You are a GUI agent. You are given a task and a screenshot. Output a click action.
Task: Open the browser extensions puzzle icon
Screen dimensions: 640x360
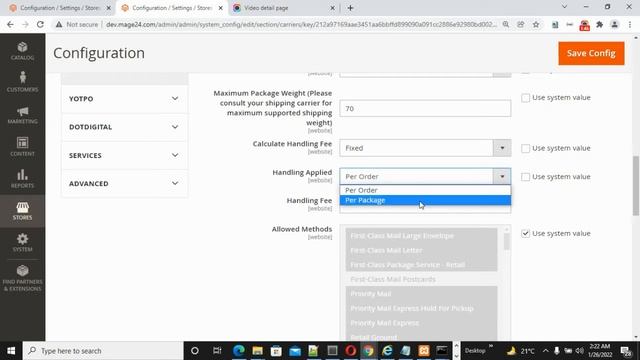(x=600, y=24)
